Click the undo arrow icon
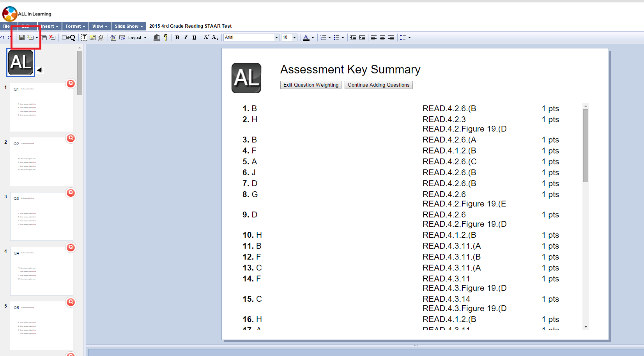This screenshot has height=356, width=644. click(3, 37)
